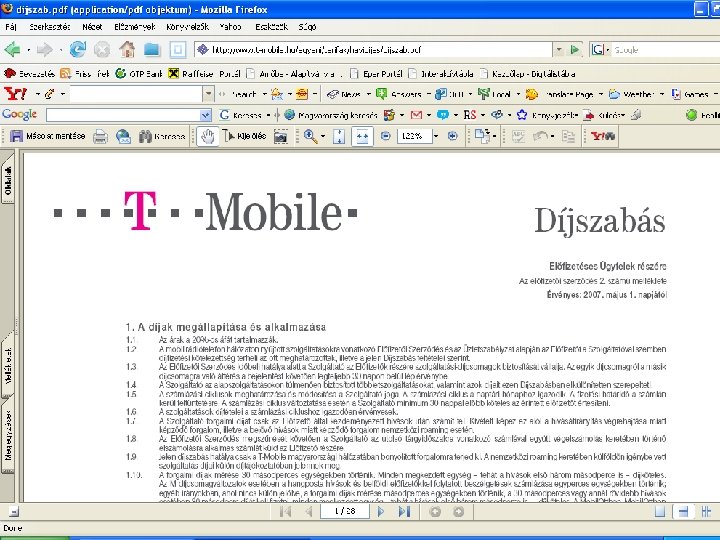Click the page number field
Screen dimensions: 720x540
pos(345,511)
